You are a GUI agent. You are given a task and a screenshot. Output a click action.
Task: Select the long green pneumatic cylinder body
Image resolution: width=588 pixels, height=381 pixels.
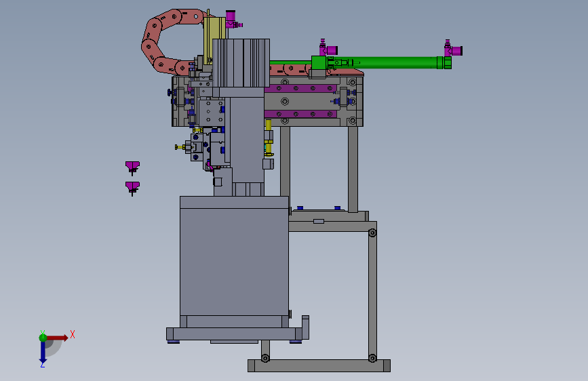[x=387, y=62]
